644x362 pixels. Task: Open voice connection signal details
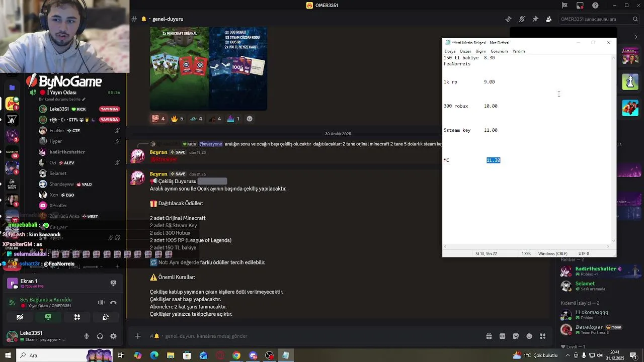coord(12,302)
